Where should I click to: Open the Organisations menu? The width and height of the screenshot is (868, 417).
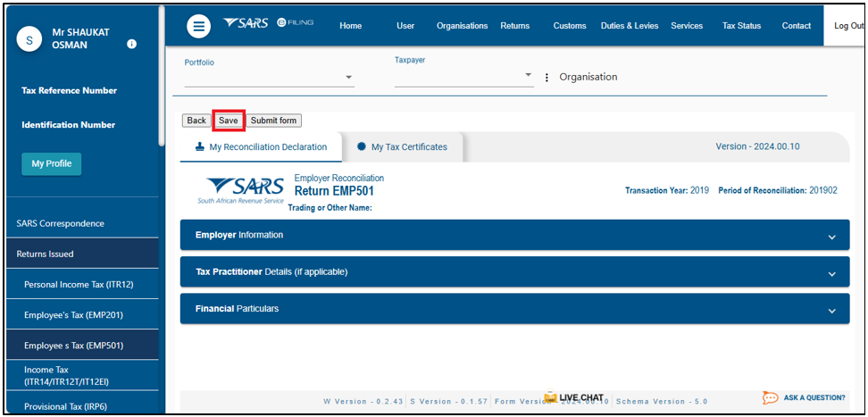pyautogui.click(x=463, y=26)
